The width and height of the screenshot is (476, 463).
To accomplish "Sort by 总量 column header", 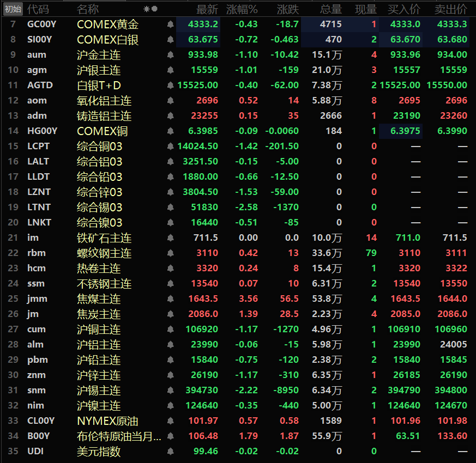I will click(x=330, y=9).
